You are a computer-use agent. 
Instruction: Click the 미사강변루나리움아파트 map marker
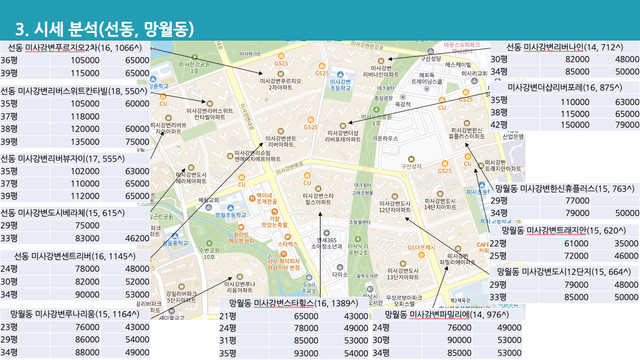240,277
